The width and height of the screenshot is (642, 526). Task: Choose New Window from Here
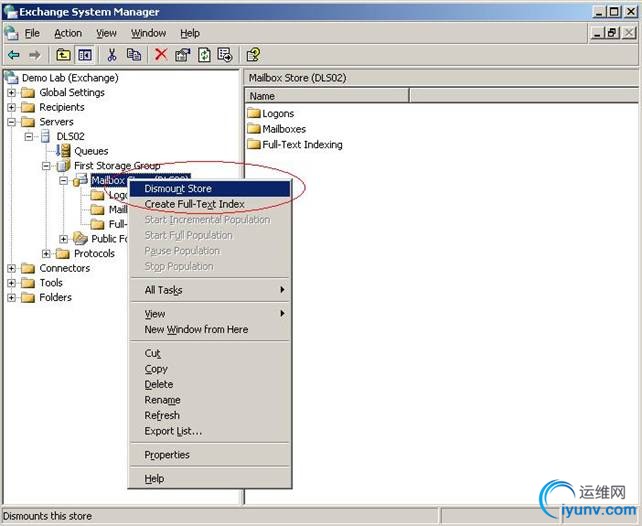210,330
